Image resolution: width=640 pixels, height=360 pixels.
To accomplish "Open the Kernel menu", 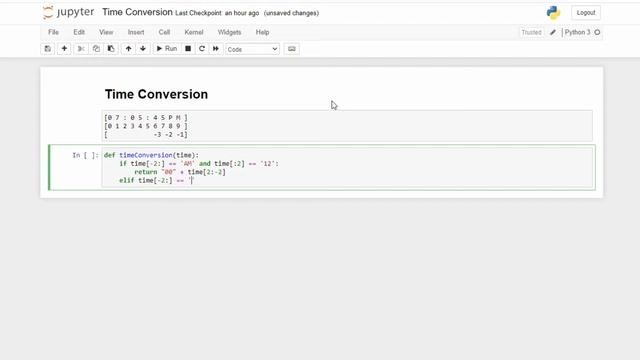I will point(194,32).
